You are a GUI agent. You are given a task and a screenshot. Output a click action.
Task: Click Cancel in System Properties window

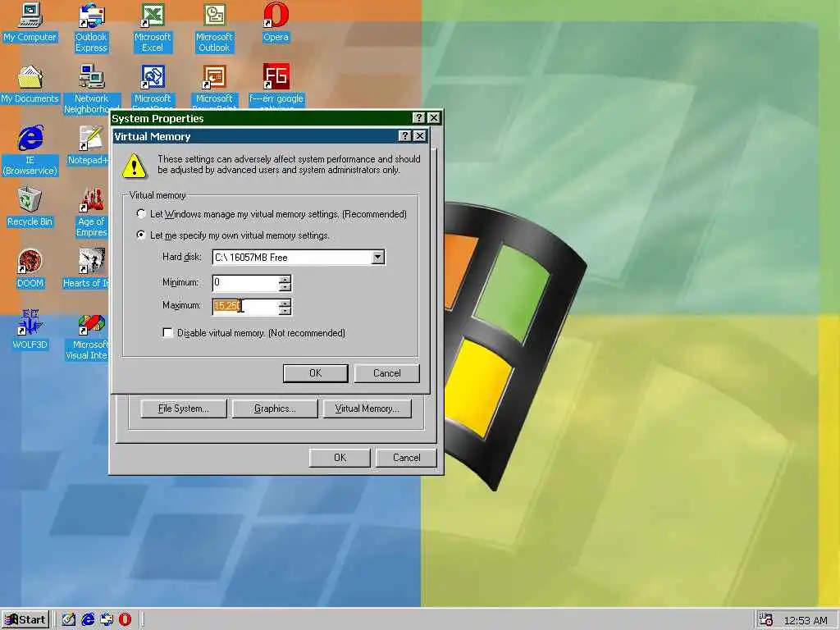coord(406,458)
